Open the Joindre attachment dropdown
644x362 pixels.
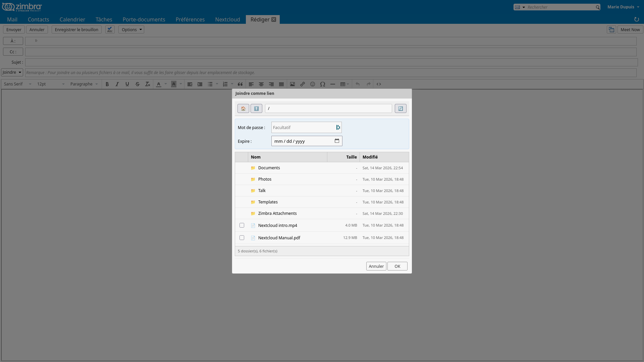pyautogui.click(x=12, y=72)
